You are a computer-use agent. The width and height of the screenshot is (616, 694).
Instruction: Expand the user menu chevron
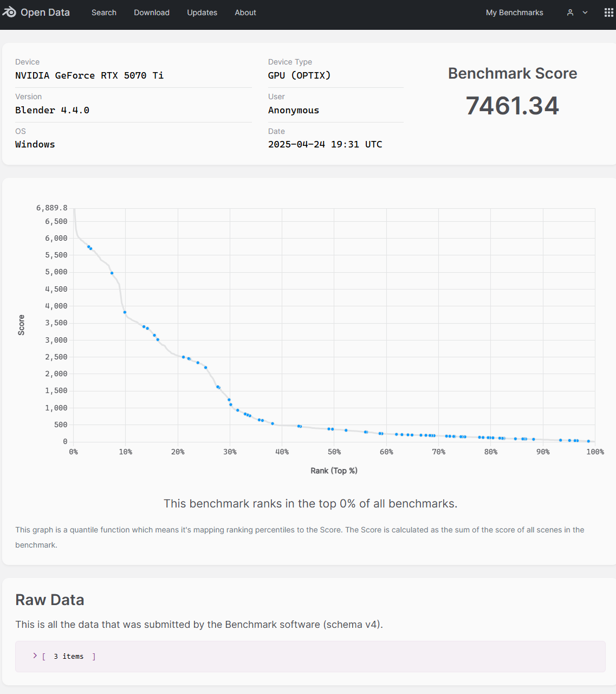585,12
